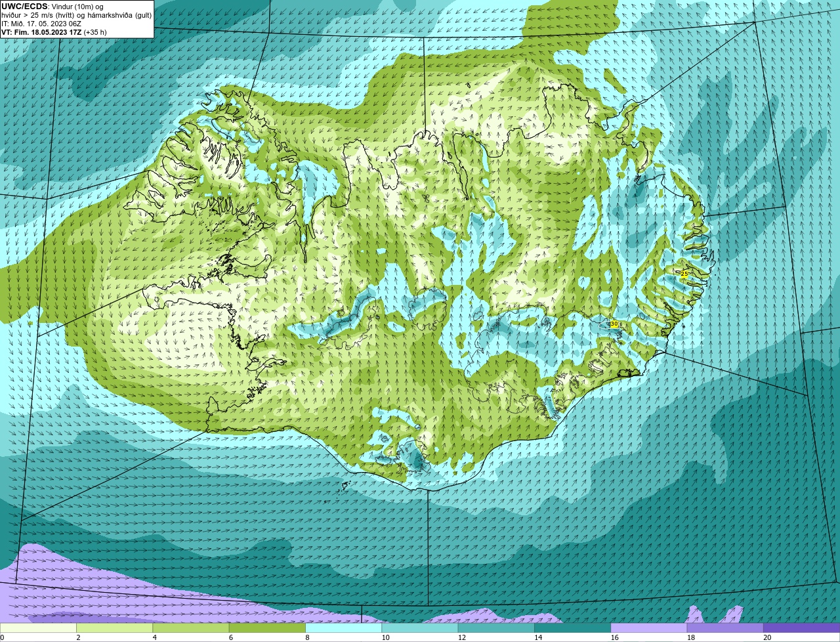Click the 'UWC/ECDS' title text

pos(24,7)
